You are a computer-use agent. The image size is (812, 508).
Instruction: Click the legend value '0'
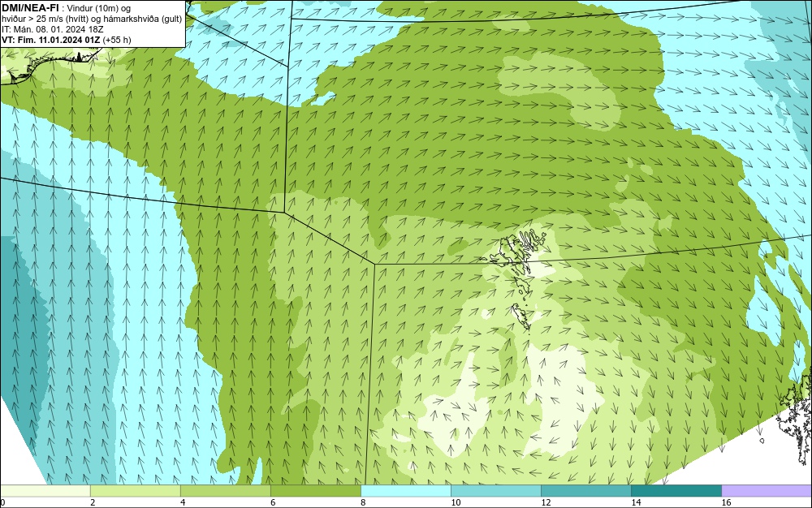2,502
